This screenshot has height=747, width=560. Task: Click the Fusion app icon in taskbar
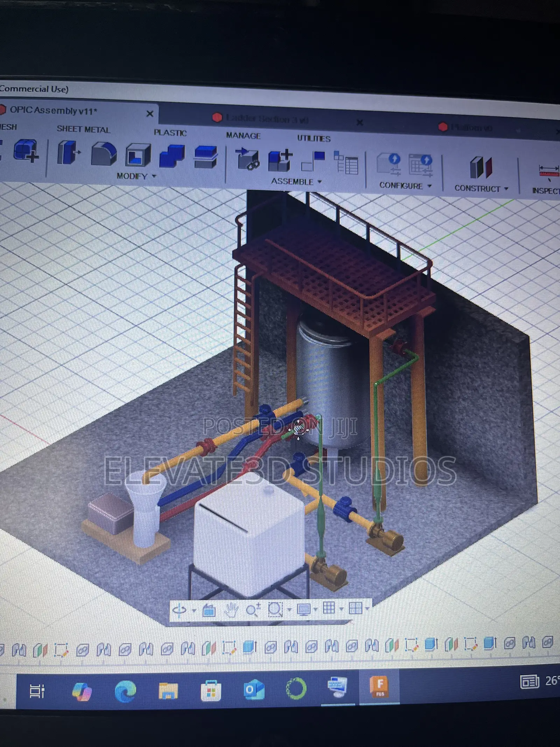[x=380, y=687]
